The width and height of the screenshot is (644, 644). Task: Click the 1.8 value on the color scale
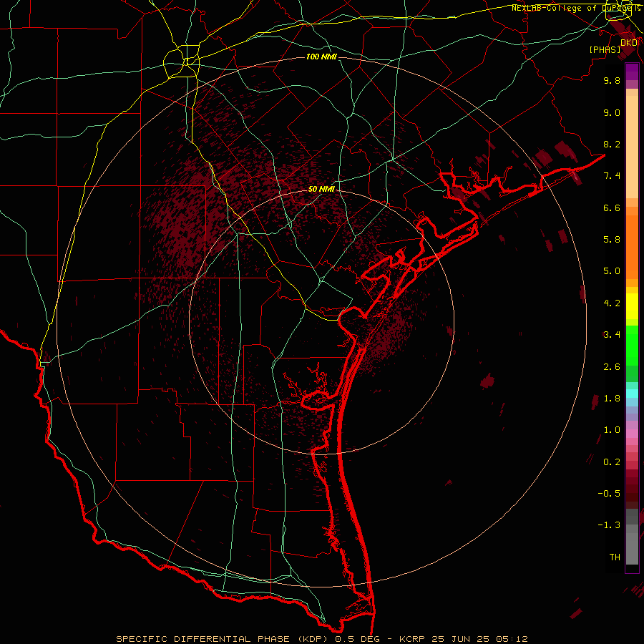click(x=612, y=399)
